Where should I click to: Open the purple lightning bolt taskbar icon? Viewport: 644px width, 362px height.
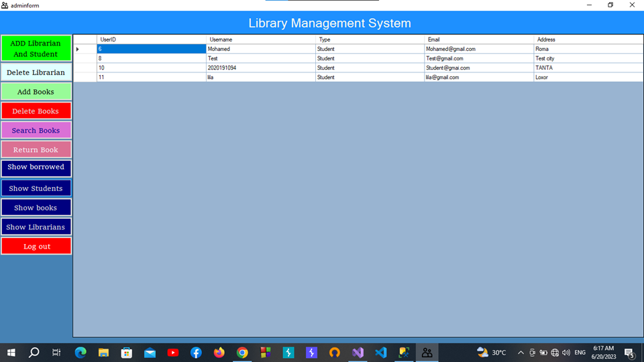pos(311,353)
